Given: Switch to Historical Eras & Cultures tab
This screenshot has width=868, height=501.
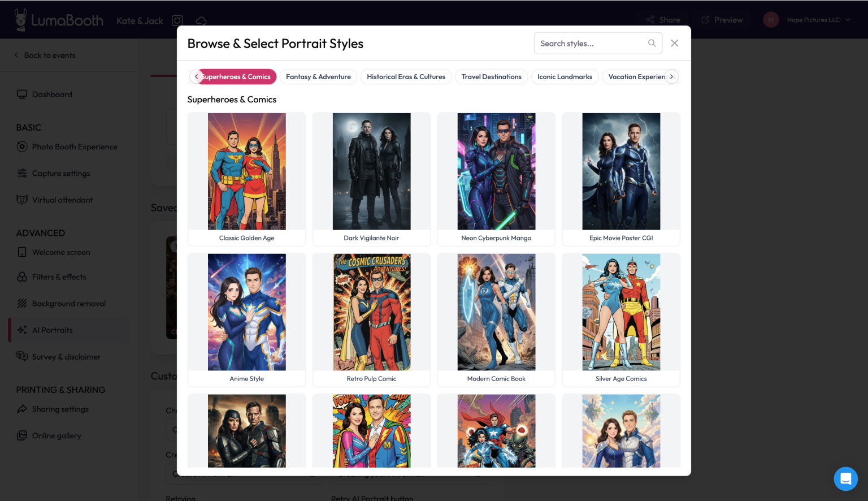Looking at the screenshot, I should tap(406, 77).
